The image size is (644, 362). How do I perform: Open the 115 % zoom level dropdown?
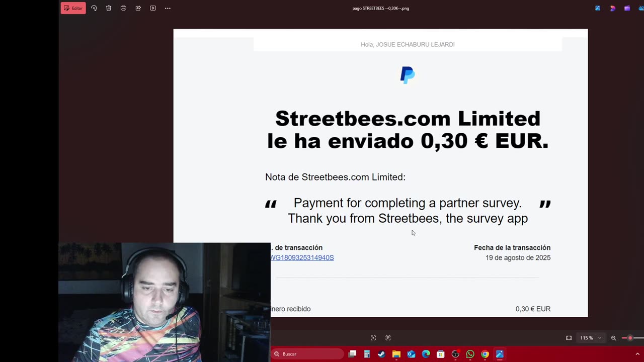click(x=591, y=338)
